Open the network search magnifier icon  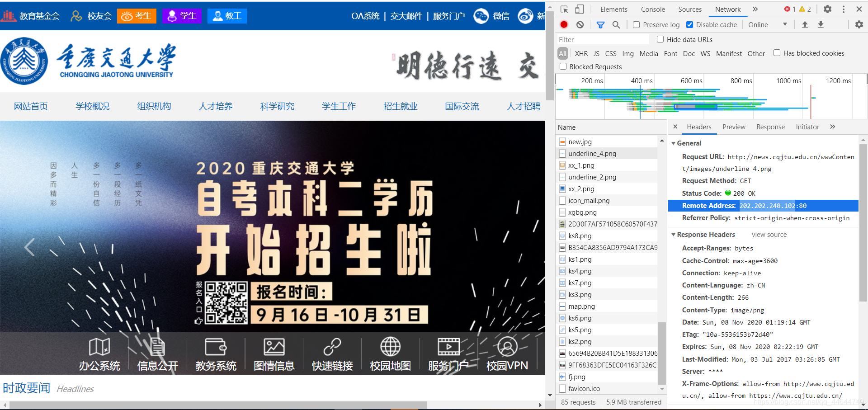point(616,25)
